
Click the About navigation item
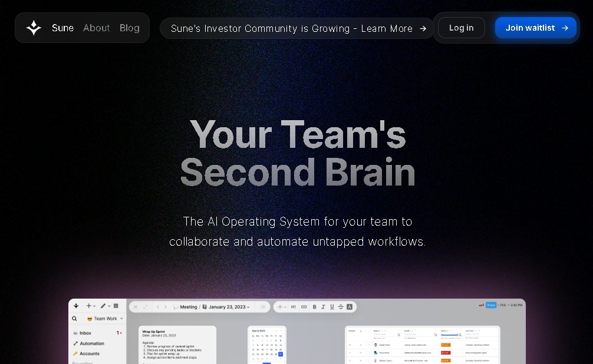(96, 28)
